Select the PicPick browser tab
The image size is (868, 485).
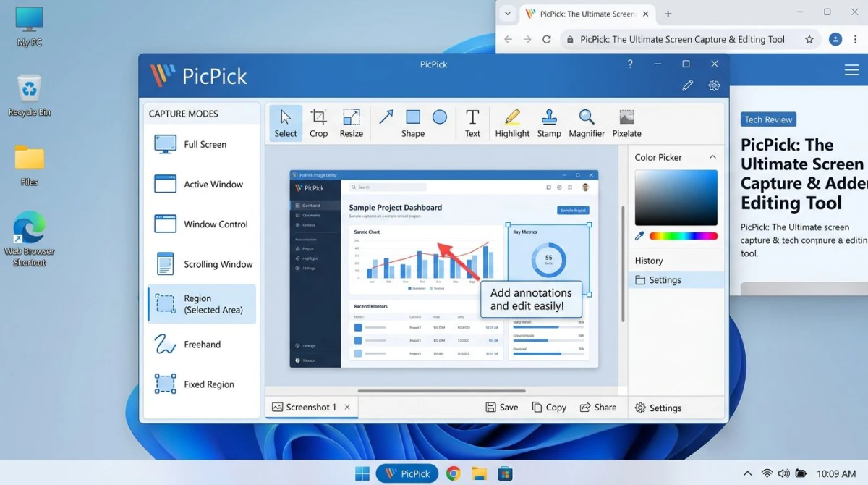tap(587, 14)
